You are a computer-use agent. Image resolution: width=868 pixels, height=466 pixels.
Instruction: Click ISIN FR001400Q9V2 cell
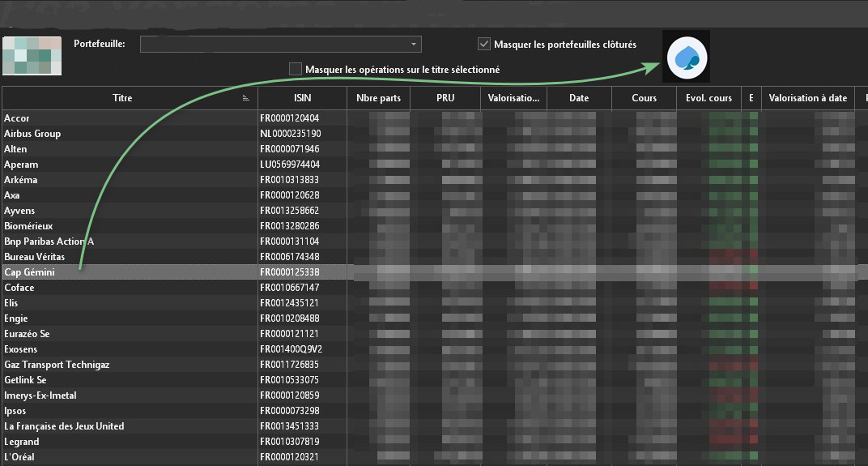coord(302,349)
